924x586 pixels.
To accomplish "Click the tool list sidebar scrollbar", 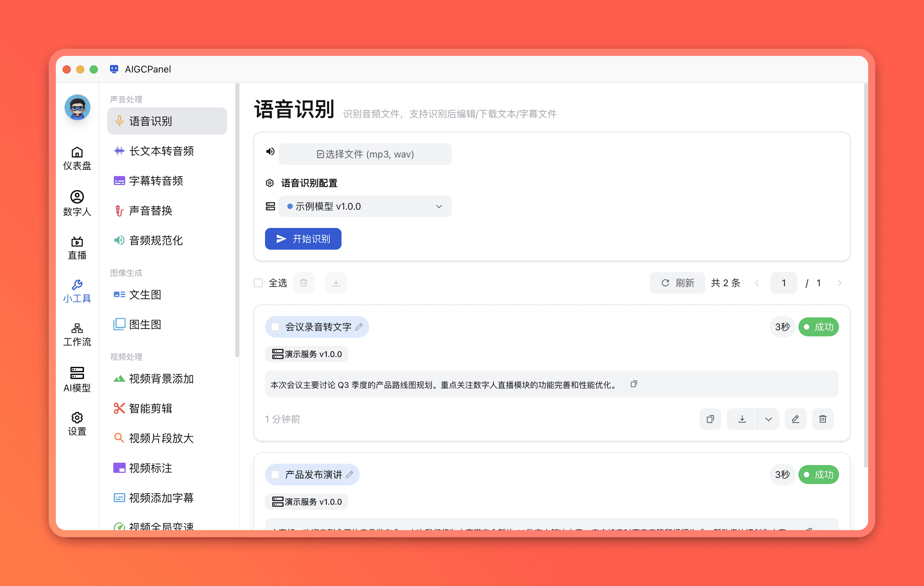I will [x=237, y=221].
